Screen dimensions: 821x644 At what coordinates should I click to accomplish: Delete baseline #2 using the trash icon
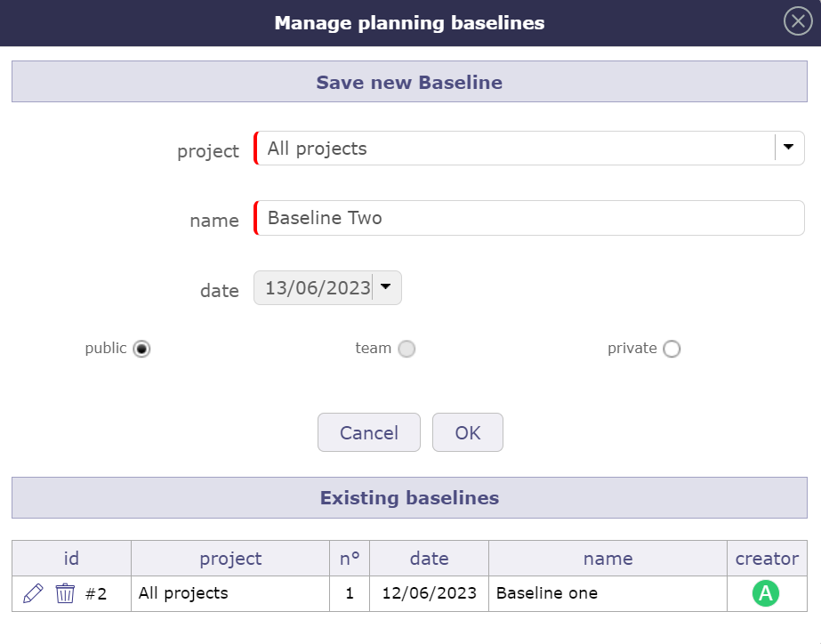click(67, 593)
